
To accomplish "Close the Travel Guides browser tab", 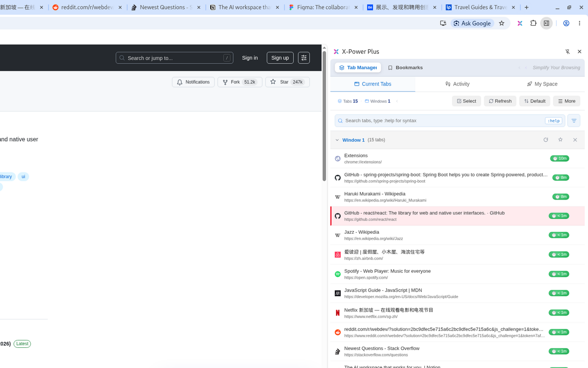I will point(514,7).
